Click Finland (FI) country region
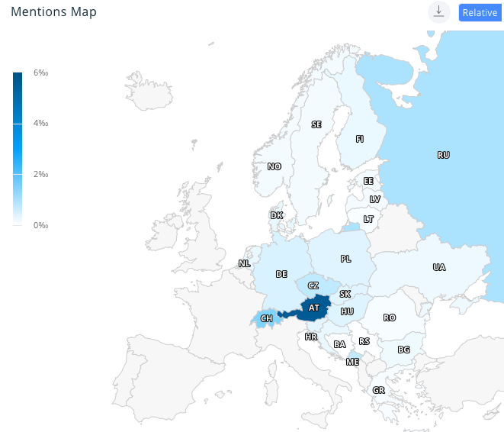 (x=360, y=139)
